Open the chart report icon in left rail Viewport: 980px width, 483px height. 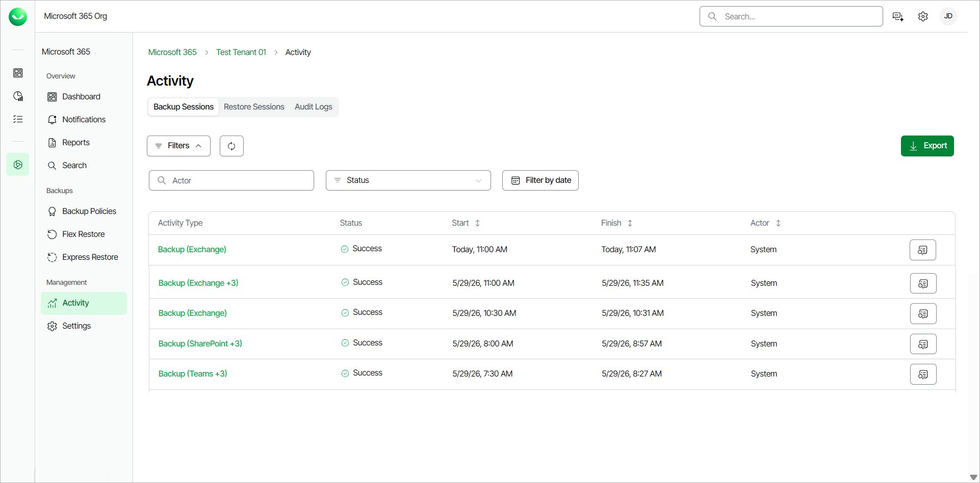18,96
